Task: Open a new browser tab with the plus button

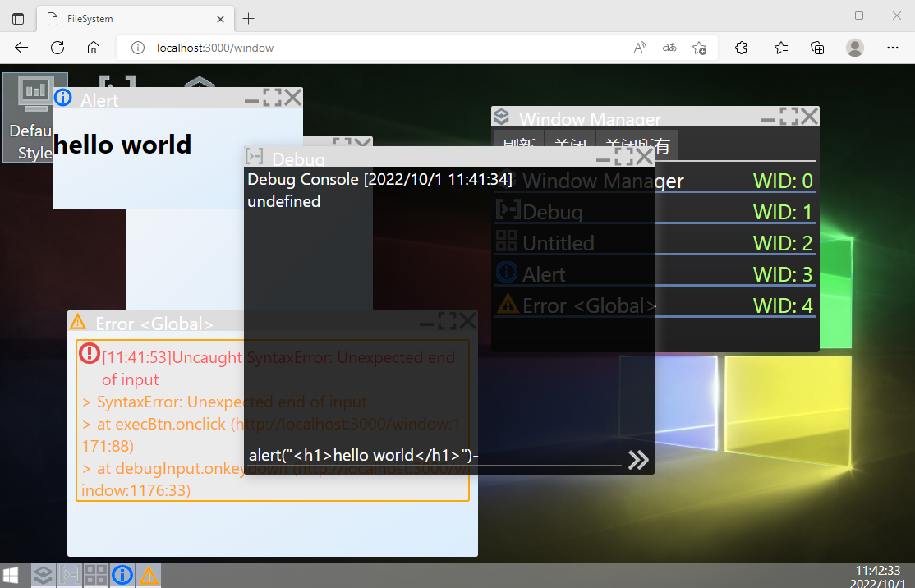Action: 248,18
